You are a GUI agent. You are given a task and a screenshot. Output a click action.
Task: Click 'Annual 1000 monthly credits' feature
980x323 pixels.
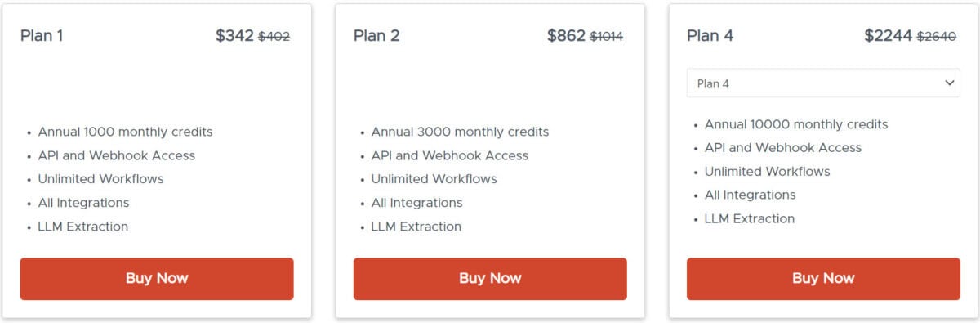pyautogui.click(x=125, y=132)
